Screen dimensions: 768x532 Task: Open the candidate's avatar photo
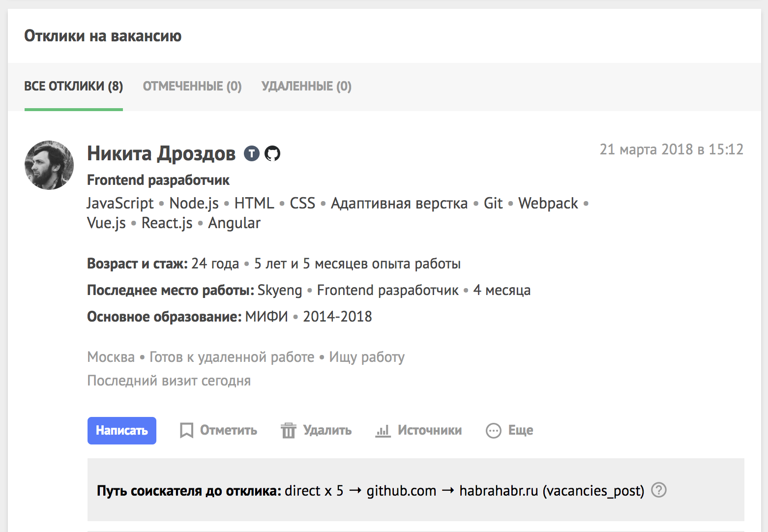pos(49,165)
